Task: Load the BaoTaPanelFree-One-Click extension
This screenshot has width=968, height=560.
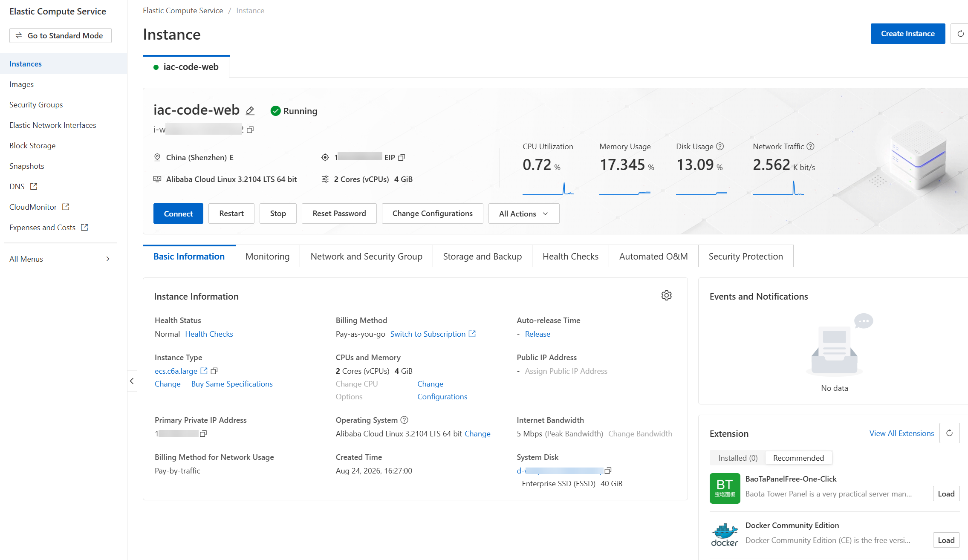Action: click(x=946, y=494)
